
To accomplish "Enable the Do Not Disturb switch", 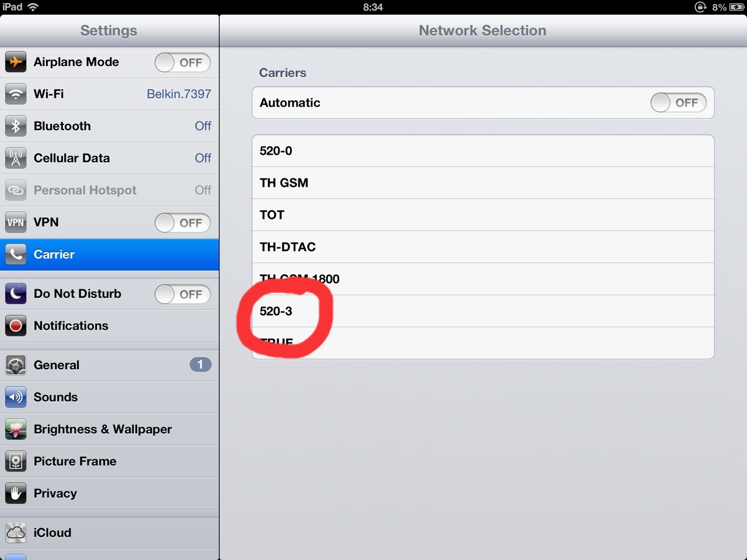I will coord(183,294).
